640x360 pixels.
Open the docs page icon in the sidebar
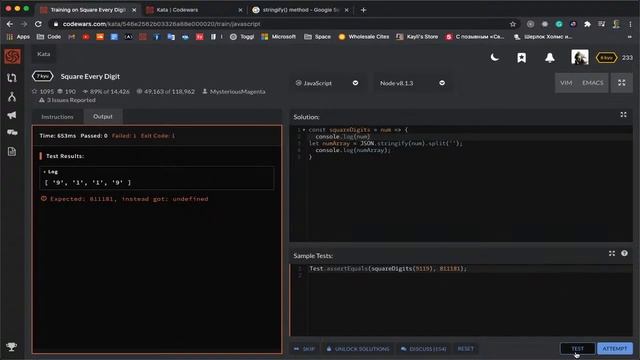(x=12, y=151)
